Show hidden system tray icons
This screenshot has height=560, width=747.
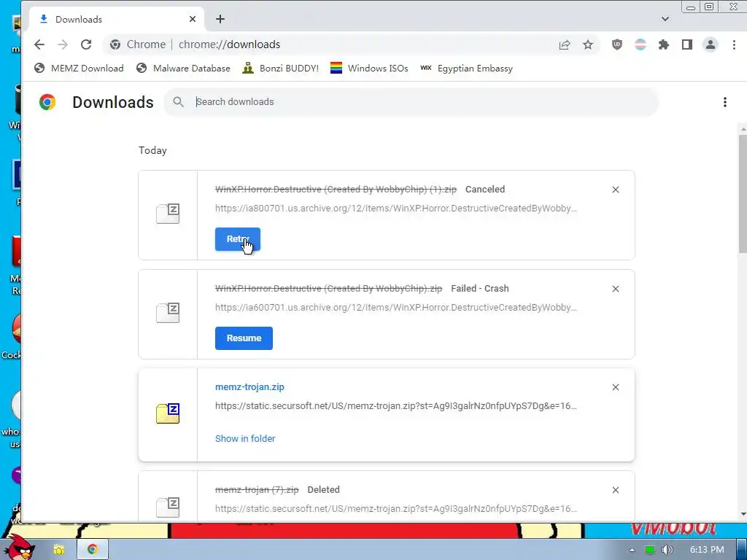tap(631, 550)
